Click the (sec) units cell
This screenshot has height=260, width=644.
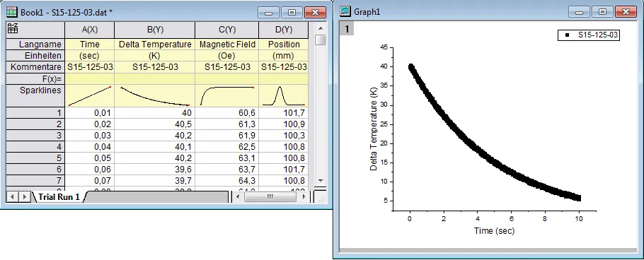(90, 55)
